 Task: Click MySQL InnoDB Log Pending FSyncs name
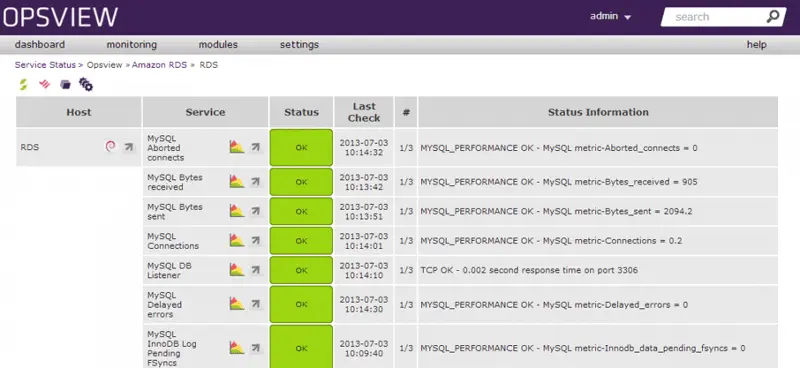click(171, 348)
